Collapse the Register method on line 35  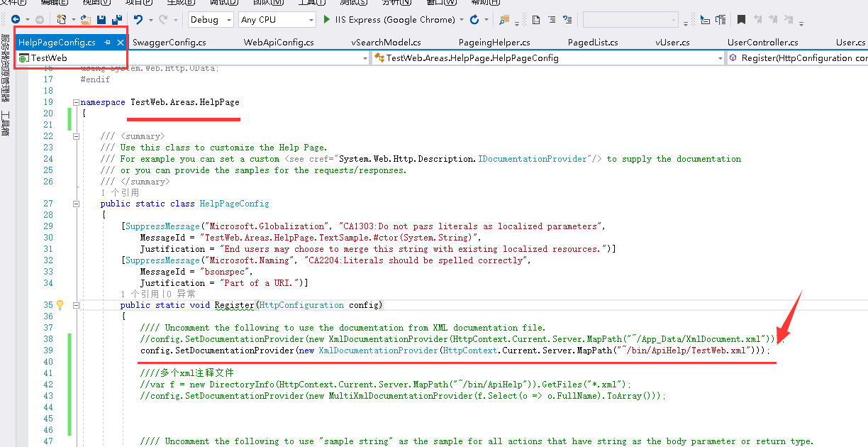76,305
